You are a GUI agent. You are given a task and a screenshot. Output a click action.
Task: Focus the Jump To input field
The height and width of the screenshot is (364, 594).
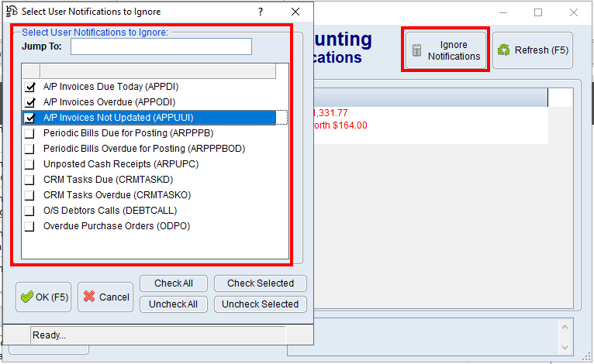pos(161,47)
